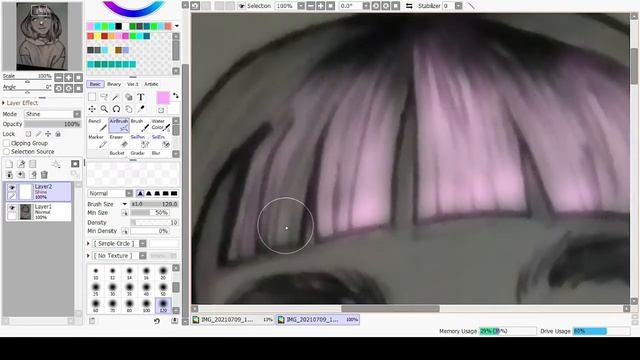Create a new linework layer
The height and width of the screenshot is (360, 640).
21,164
